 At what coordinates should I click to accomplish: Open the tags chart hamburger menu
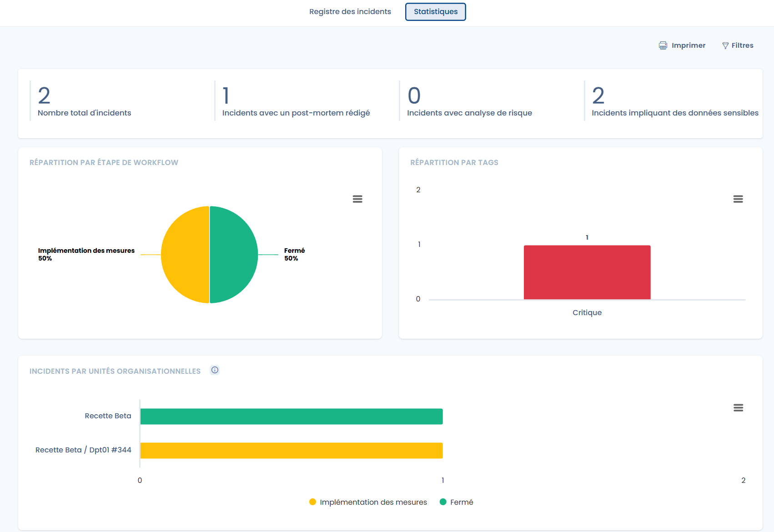point(738,199)
